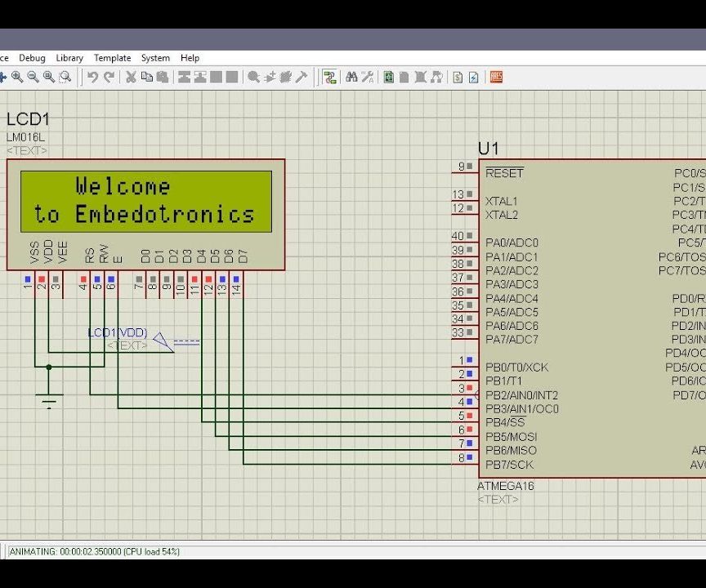Select the Zoom Out magnifier tool
Image resolution: width=706 pixels, height=588 pixels.
pyautogui.click(x=31, y=76)
